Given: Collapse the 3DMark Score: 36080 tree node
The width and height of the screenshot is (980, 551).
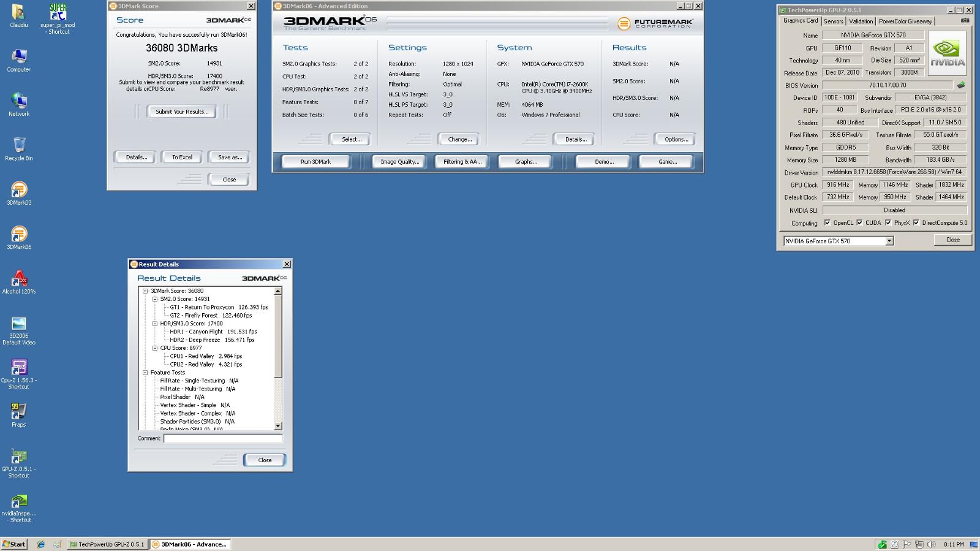Looking at the screenshot, I should pos(145,291).
